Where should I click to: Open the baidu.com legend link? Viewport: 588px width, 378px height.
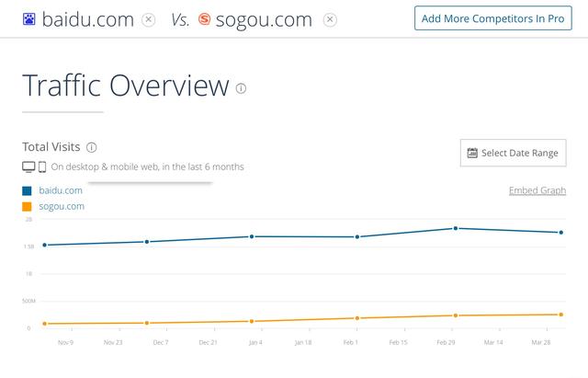61,190
